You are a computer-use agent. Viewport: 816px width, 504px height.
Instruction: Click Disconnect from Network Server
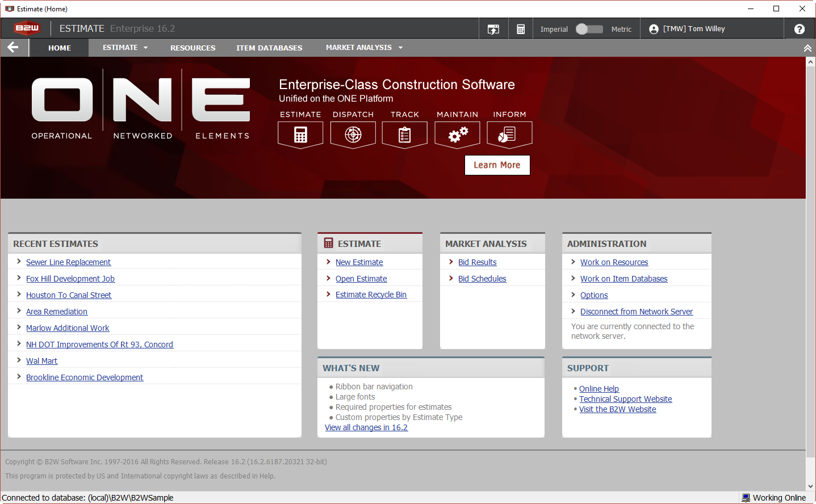pyautogui.click(x=637, y=312)
